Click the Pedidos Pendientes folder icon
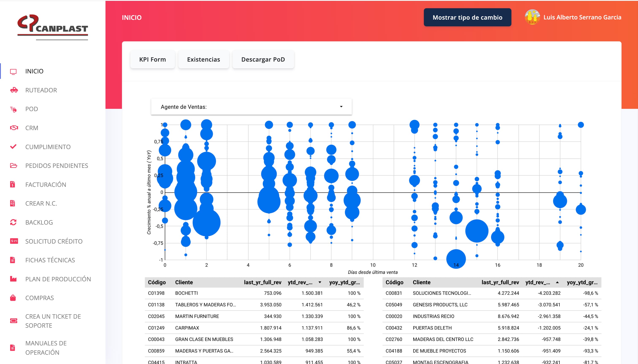Viewport: 638px width, 364px height. pyautogui.click(x=14, y=166)
